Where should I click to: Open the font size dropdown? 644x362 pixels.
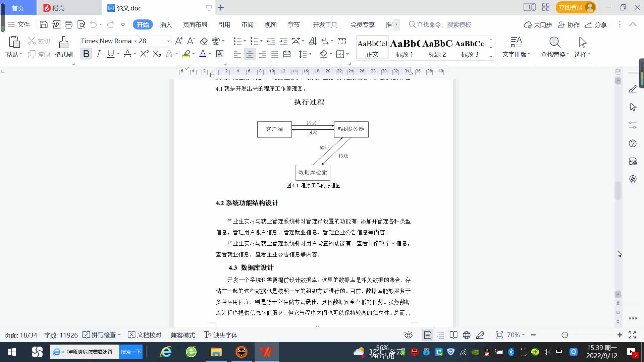[x=168, y=41]
